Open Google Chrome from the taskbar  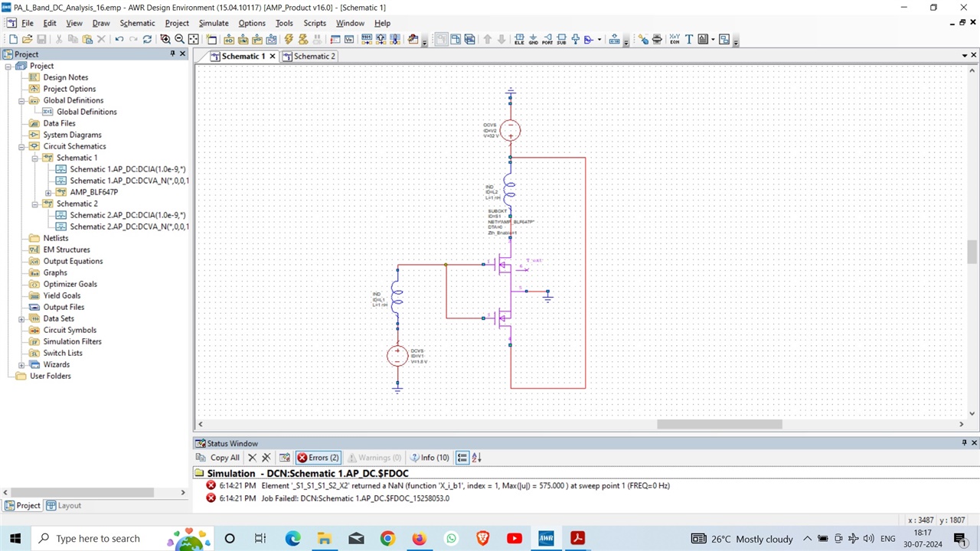pos(387,538)
